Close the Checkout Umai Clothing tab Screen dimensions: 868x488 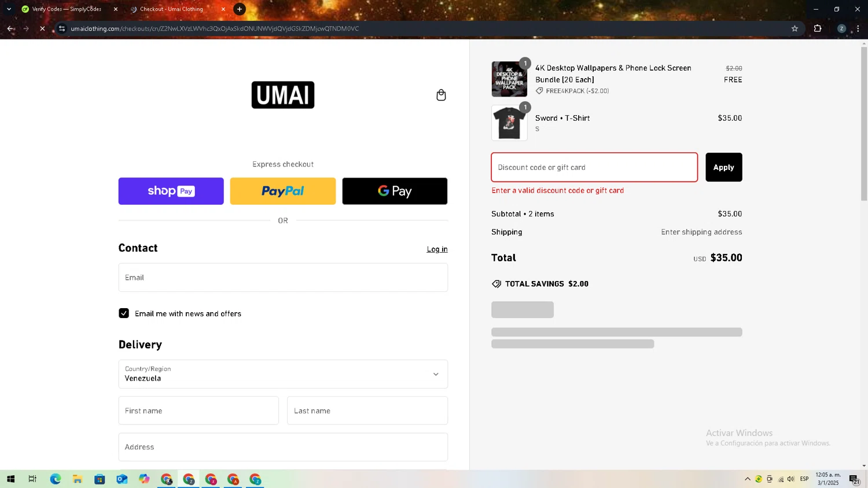(223, 9)
